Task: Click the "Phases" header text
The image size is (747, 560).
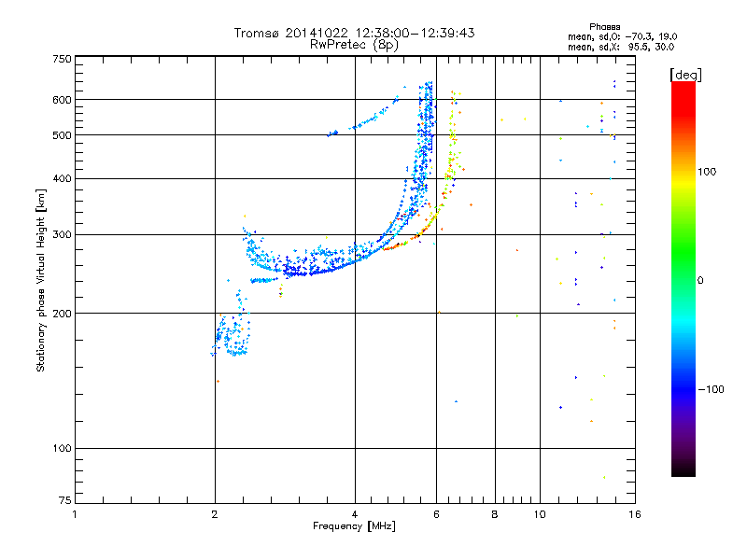Action: [x=604, y=27]
